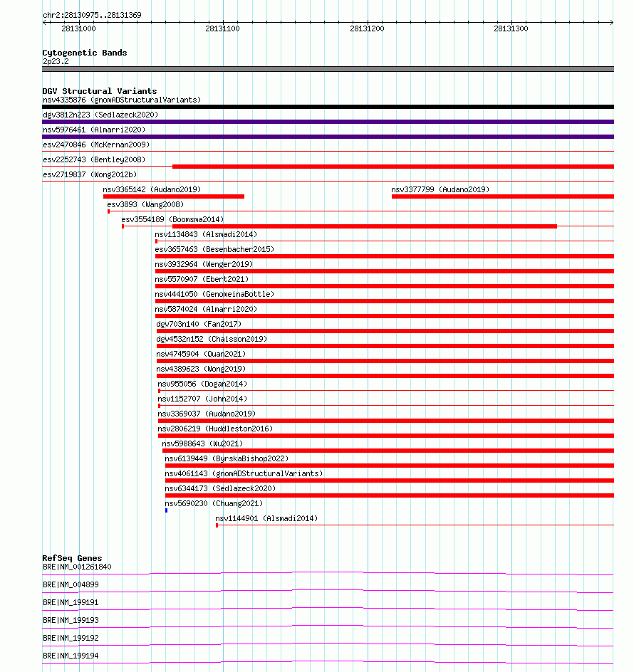This screenshot has width=634, height=672.
Task: Click the 2p23.2 band label
Action: (x=56, y=62)
